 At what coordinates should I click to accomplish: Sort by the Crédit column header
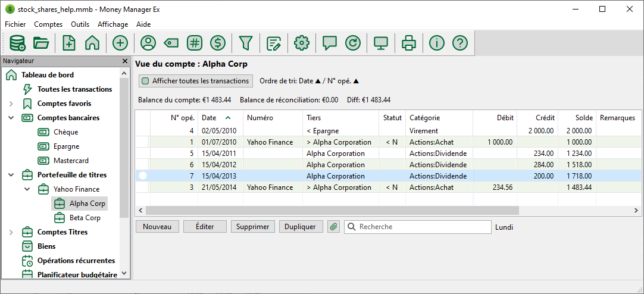click(537, 118)
